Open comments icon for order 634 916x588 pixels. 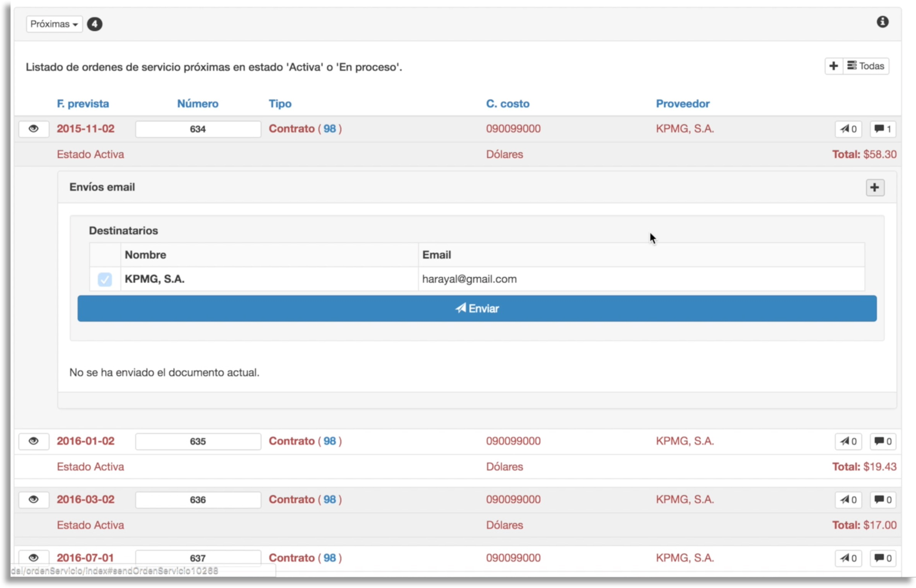[883, 129]
